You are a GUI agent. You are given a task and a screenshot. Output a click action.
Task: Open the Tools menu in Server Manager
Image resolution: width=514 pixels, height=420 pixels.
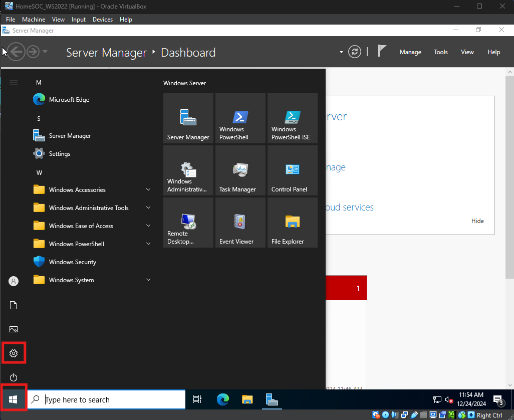pyautogui.click(x=441, y=52)
